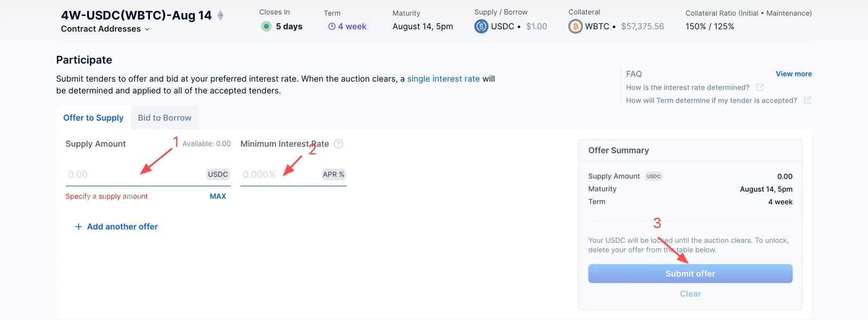
Task: Click the plus icon for adding another offer
Action: tap(79, 227)
